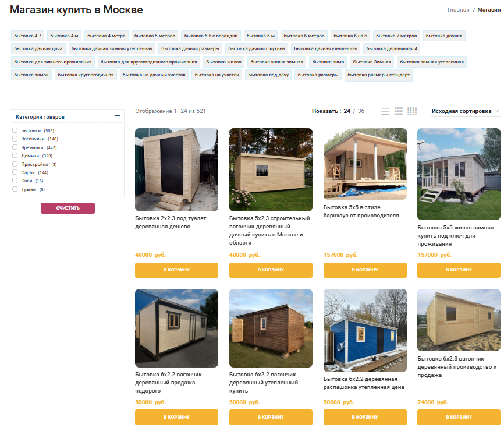The image size is (504, 431).
Task: Go to Главная breadcrumb link
Action: click(x=458, y=10)
